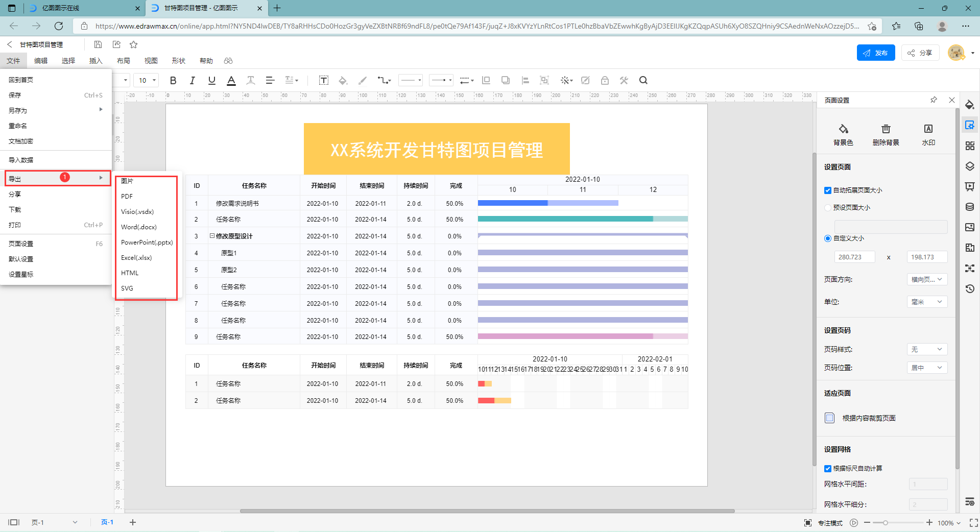This screenshot has height=532, width=980.
Task: Select the text box tool
Action: click(x=323, y=80)
